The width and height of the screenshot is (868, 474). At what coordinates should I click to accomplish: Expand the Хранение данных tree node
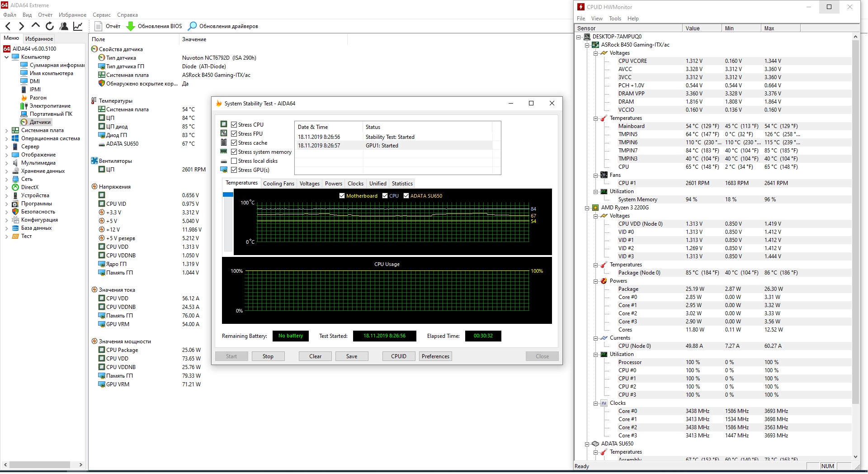click(x=7, y=171)
